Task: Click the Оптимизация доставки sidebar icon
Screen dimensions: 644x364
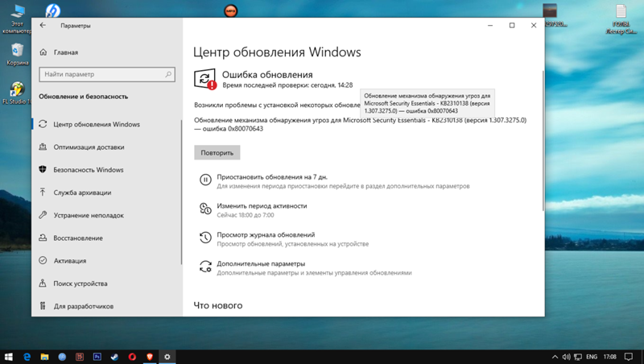Action: pyautogui.click(x=43, y=147)
